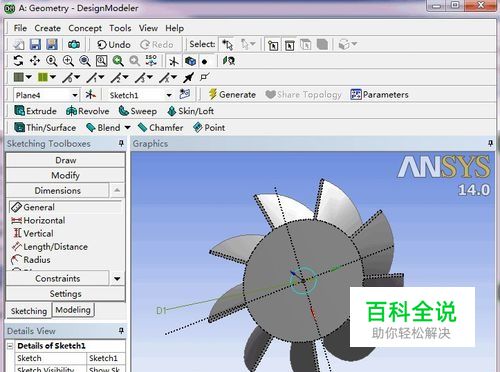Image resolution: width=500 pixels, height=372 pixels.
Task: Click the green Previous View magnifier icon
Action: [x=118, y=61]
